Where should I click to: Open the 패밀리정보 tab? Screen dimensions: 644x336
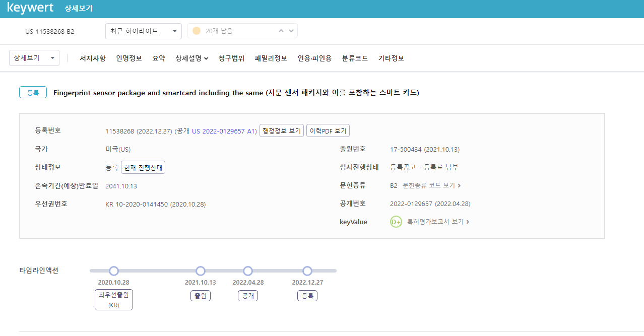point(271,58)
